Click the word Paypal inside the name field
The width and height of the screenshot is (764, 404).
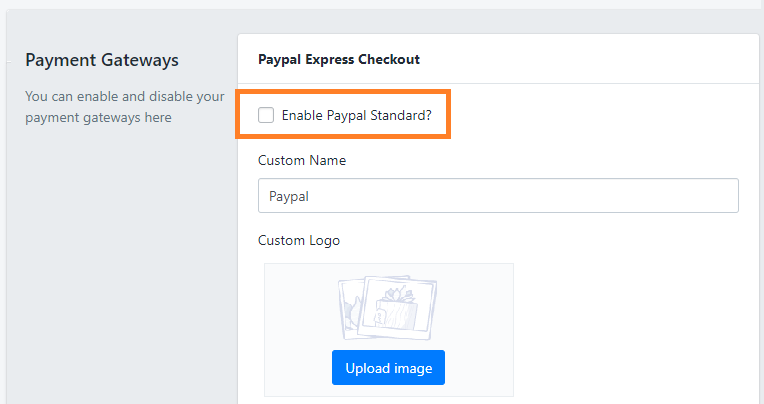tap(289, 197)
